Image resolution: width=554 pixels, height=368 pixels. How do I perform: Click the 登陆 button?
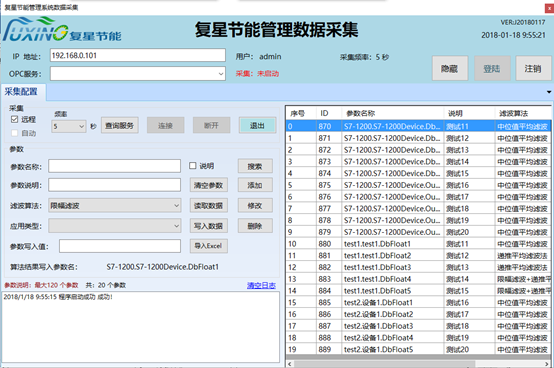click(492, 68)
